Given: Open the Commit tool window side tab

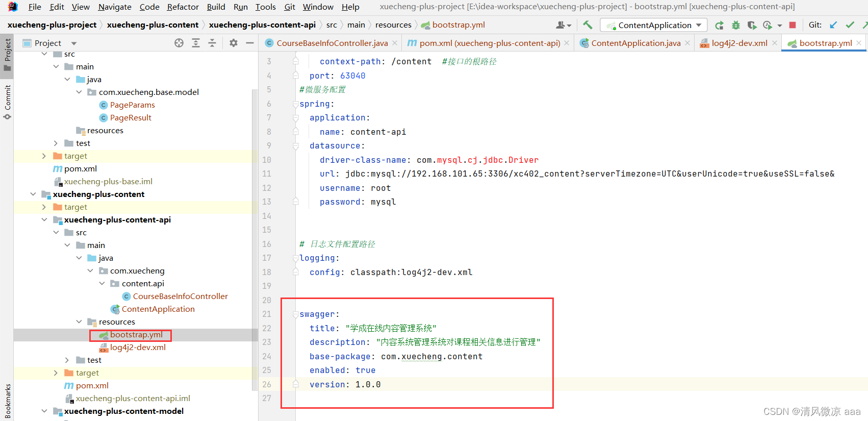Looking at the screenshot, I should point(7,102).
